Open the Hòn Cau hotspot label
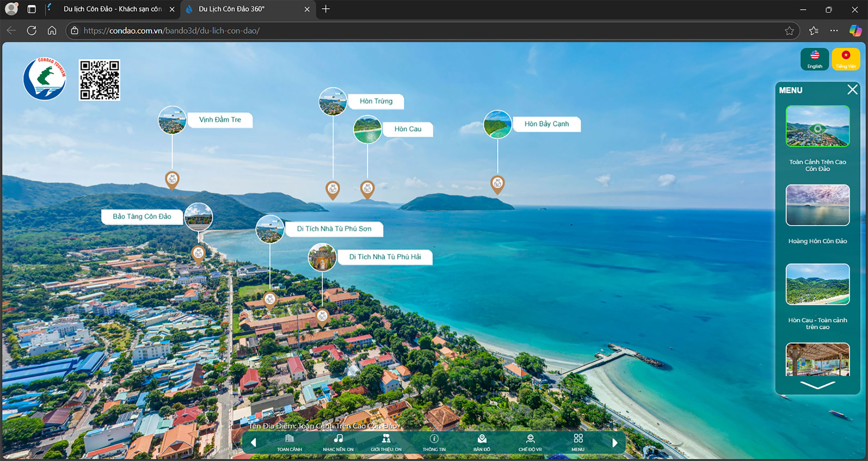 (407, 129)
